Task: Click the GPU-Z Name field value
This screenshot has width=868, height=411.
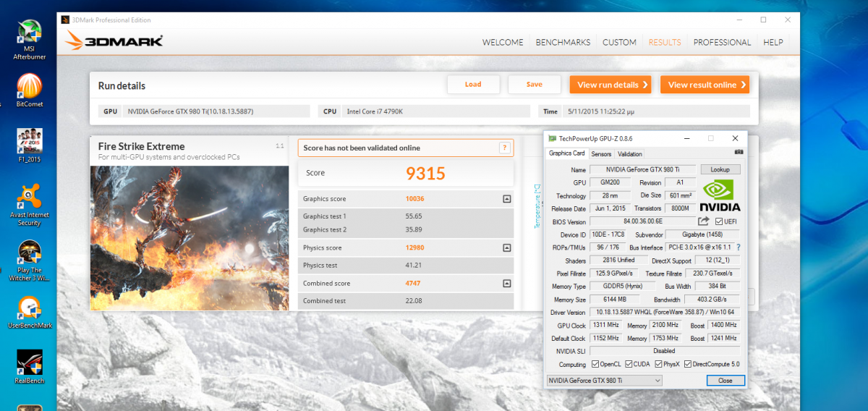Action: 643,169
